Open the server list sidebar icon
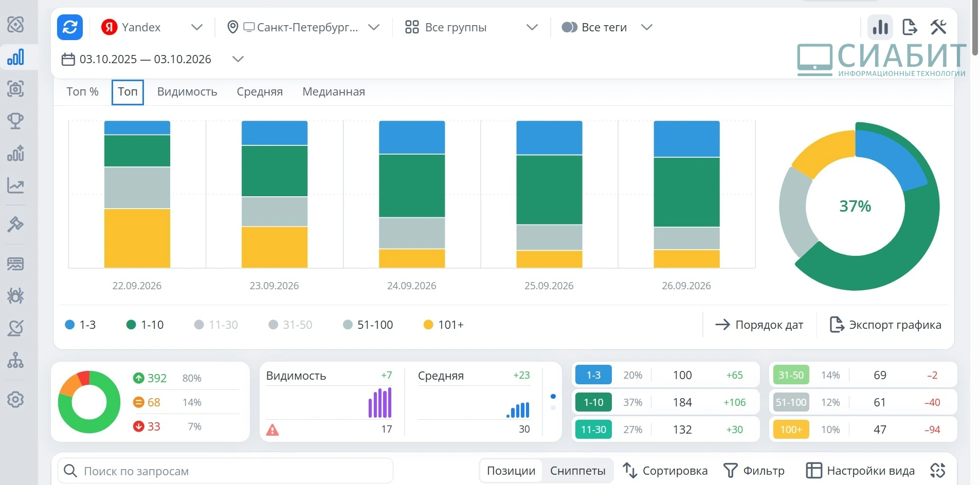980x485 pixels. [15, 264]
